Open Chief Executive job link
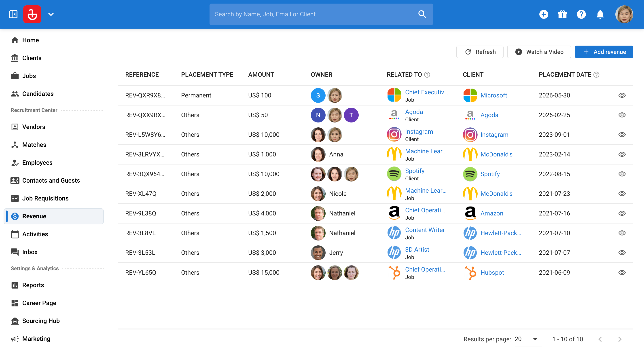The width and height of the screenshot is (644, 350). 426,92
